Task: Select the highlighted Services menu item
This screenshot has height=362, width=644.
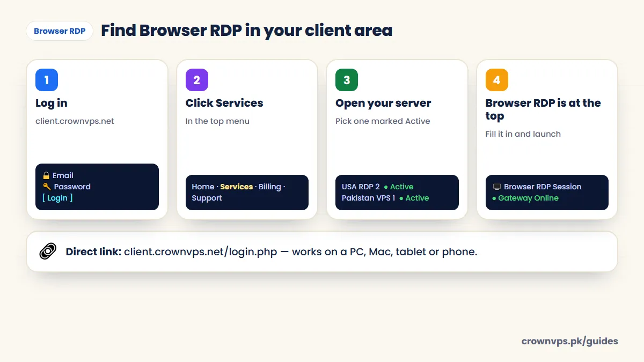Action: coord(236,187)
